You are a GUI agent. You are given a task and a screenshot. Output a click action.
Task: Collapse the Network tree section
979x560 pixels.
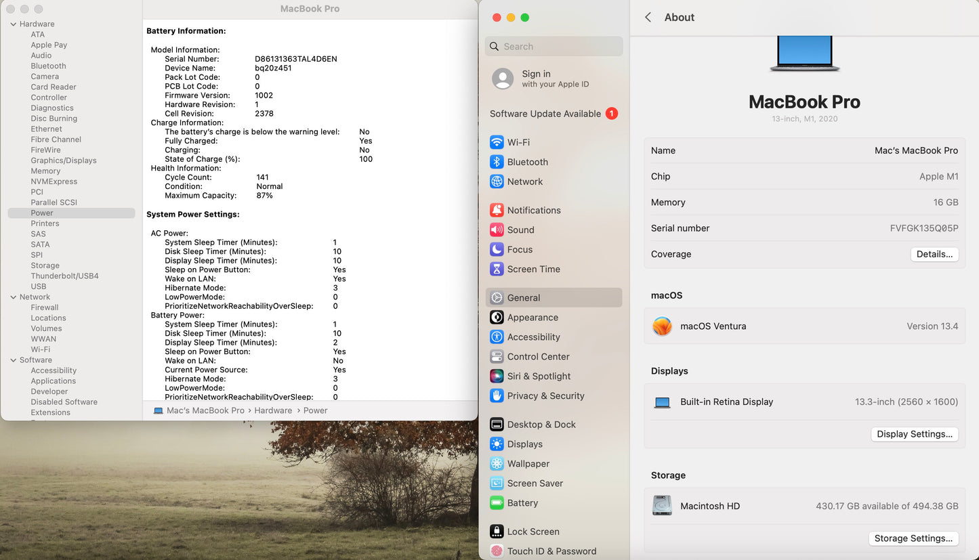(14, 297)
